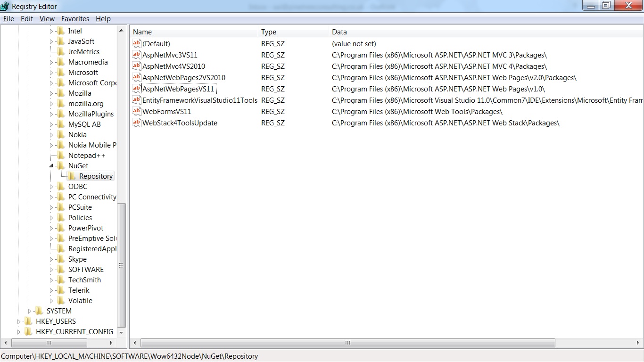Sort values by the Name column header

click(195, 32)
